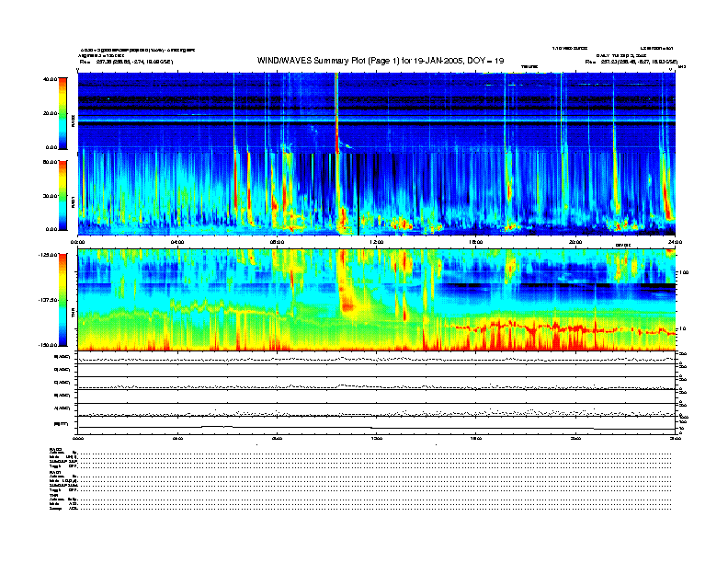Click the 24:00 tick label under RAD1 spectrogram
Viewport: 728px width, 563px height.
[675, 242]
